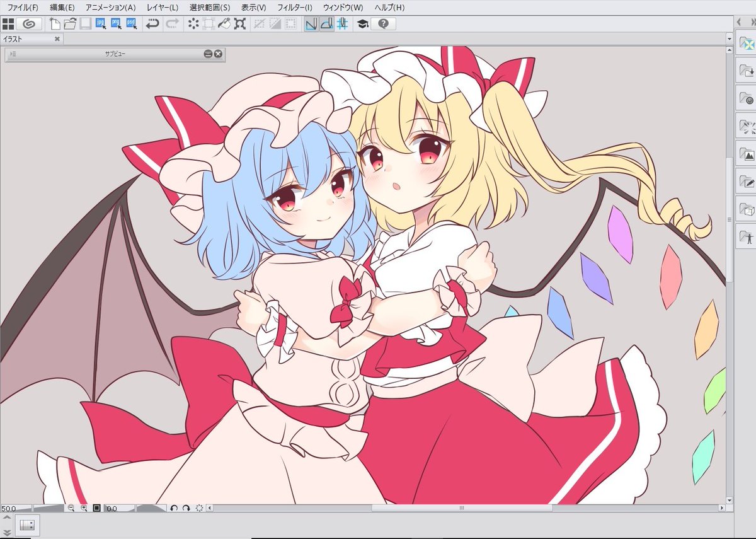Close the サブビュー palette
The image size is (756, 539).
click(x=218, y=54)
